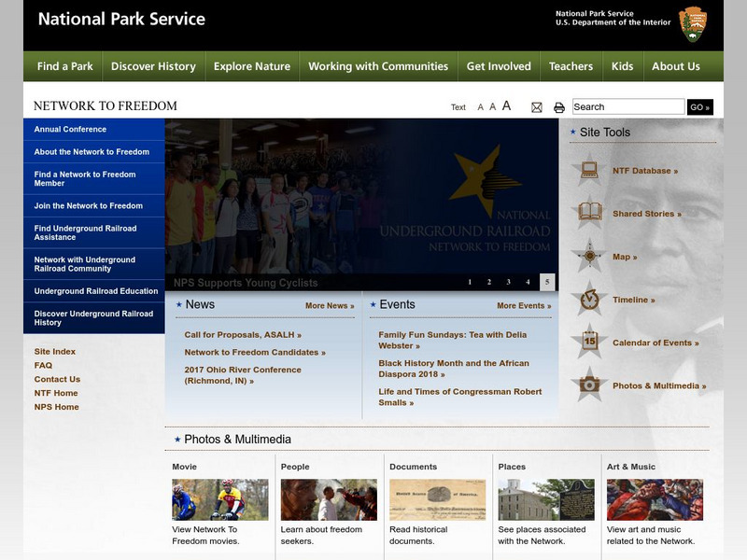This screenshot has width=747, height=560.
Task: Select carousel slide 5
Action: coord(547,282)
